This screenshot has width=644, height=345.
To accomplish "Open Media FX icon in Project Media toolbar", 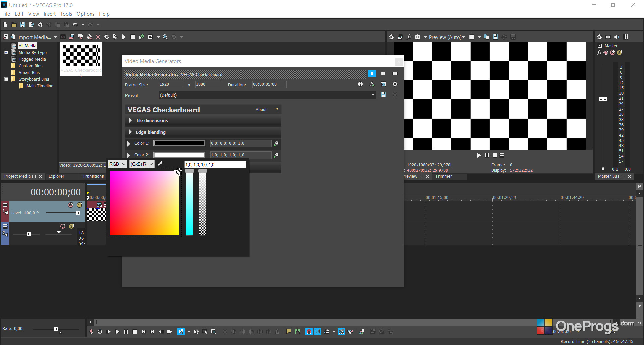I will point(115,37).
